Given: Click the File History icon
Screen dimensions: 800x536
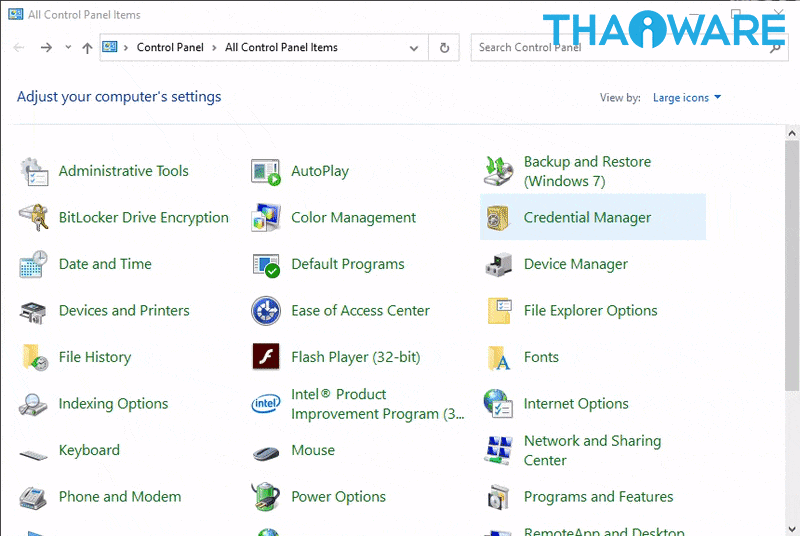Looking at the screenshot, I should pos(35,358).
